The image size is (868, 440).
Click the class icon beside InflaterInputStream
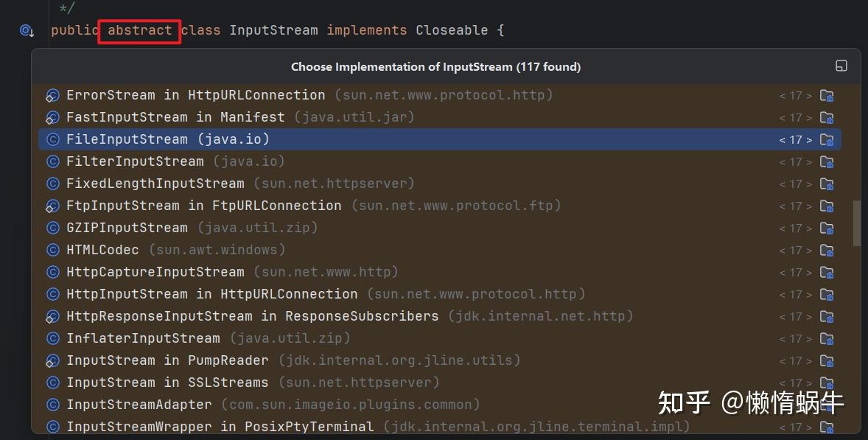point(52,338)
